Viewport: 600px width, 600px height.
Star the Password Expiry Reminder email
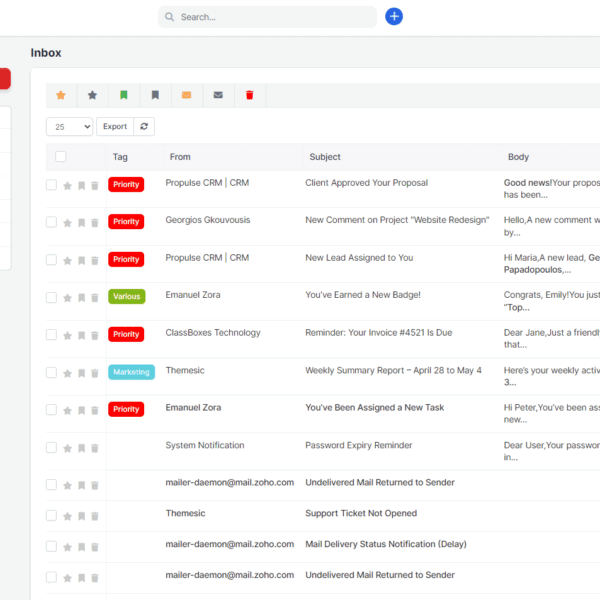(x=67, y=448)
